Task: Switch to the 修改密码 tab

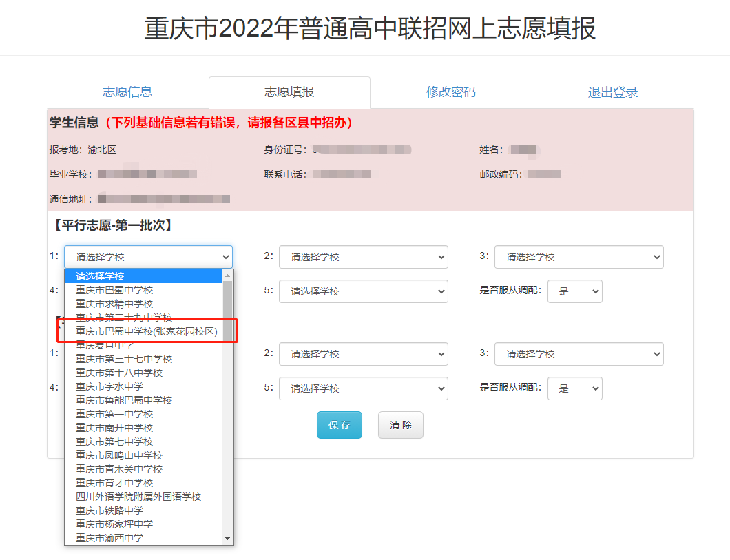Action: pyautogui.click(x=450, y=91)
